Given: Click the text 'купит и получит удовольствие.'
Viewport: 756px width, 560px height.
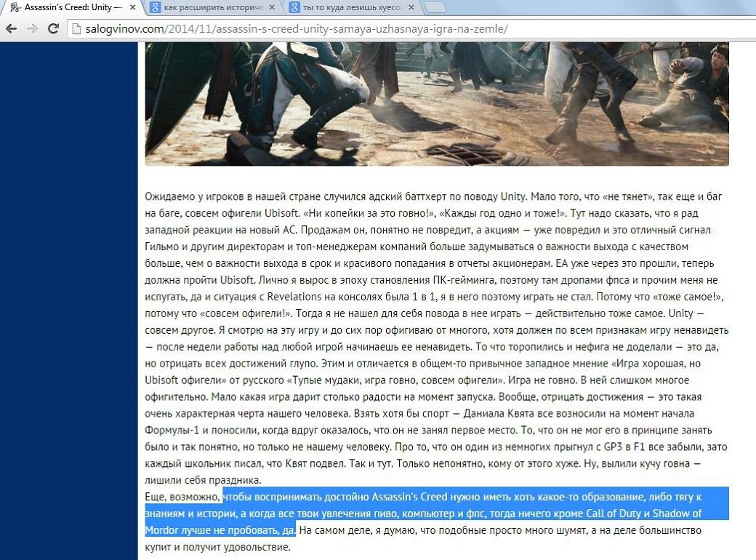Looking at the screenshot, I should click(x=218, y=547).
